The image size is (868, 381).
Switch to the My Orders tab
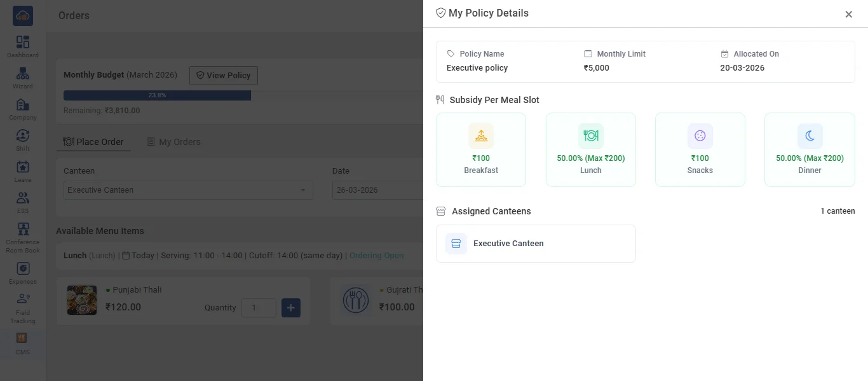[x=173, y=142]
